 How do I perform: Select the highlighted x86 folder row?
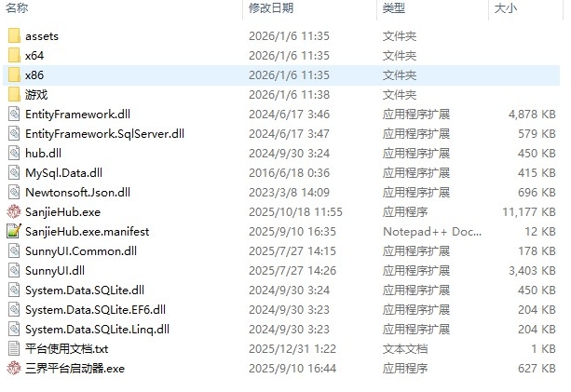(281, 75)
